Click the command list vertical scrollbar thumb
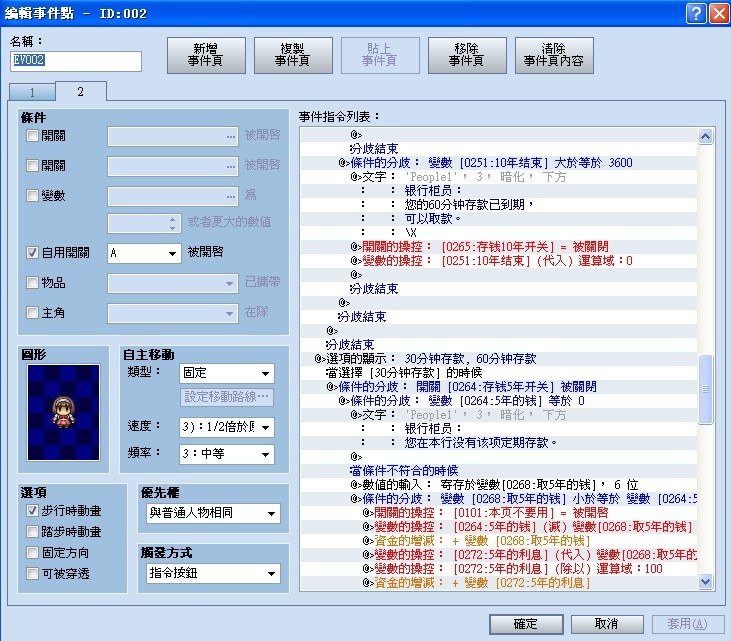This screenshot has height=641, width=731. click(705, 389)
